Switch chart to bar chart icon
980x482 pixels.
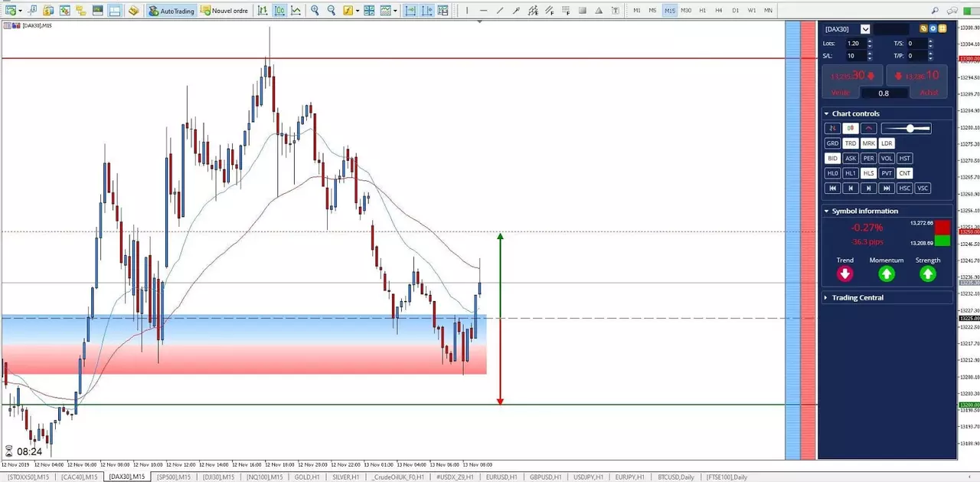coord(263,11)
